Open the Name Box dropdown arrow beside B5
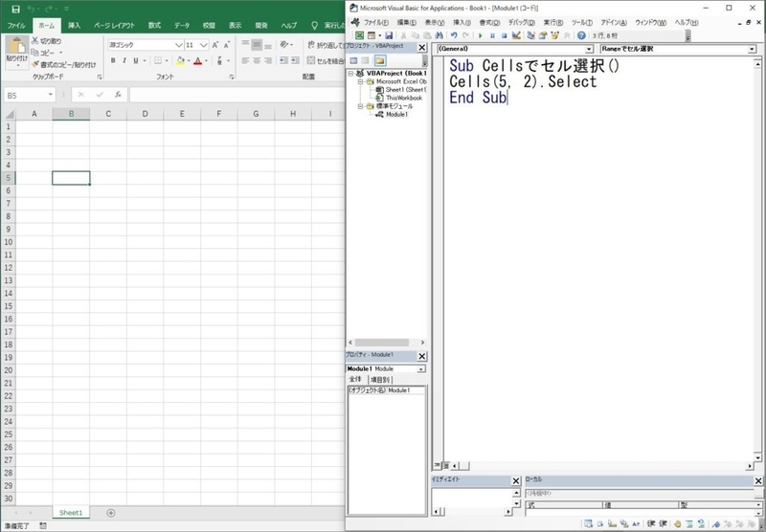Image resolution: width=766 pixels, height=532 pixels. pos(51,95)
